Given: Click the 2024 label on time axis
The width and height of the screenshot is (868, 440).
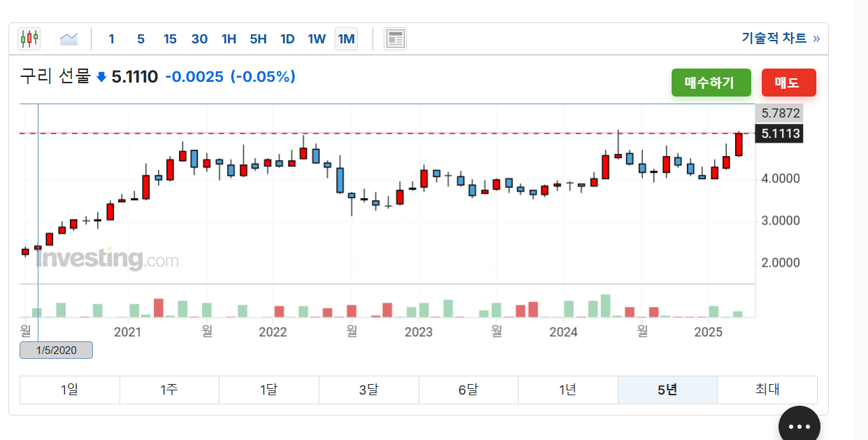Looking at the screenshot, I should tap(563, 332).
